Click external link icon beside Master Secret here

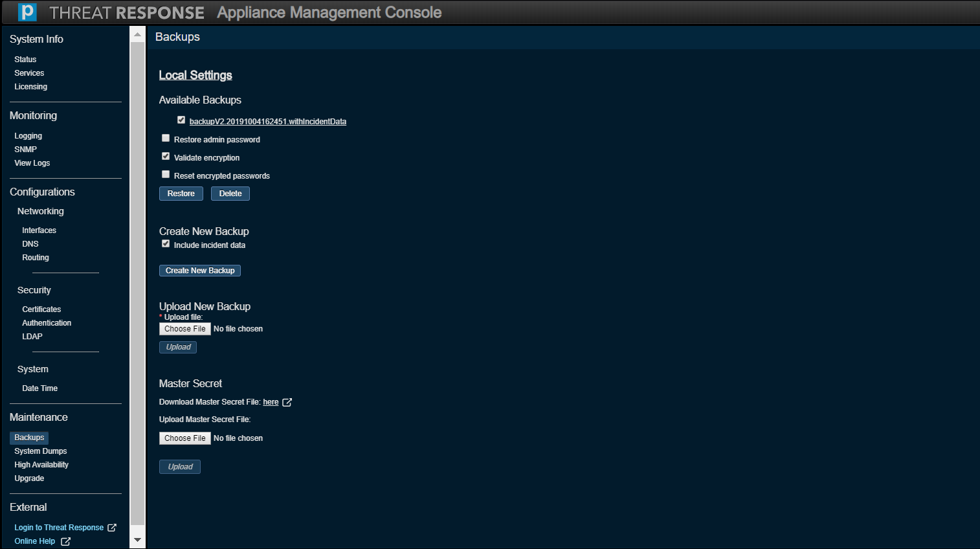pyautogui.click(x=287, y=402)
